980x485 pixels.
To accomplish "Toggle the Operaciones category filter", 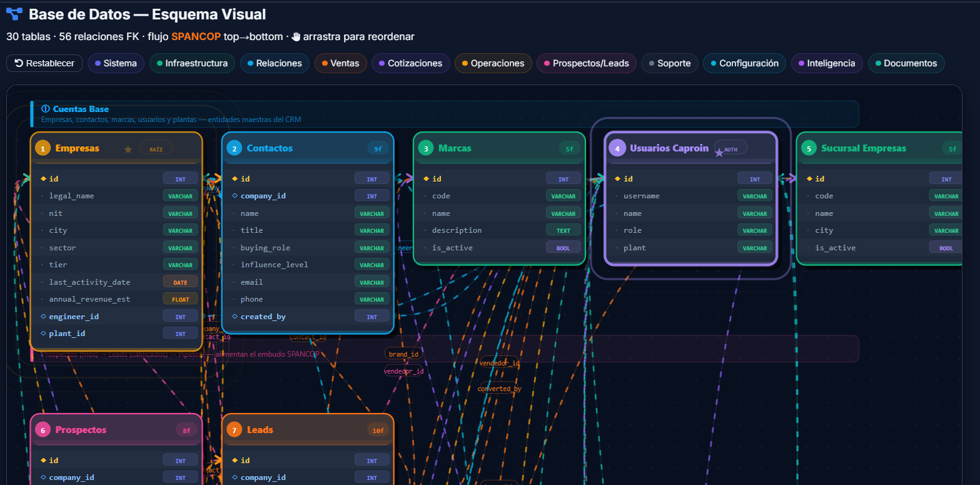I will click(493, 63).
